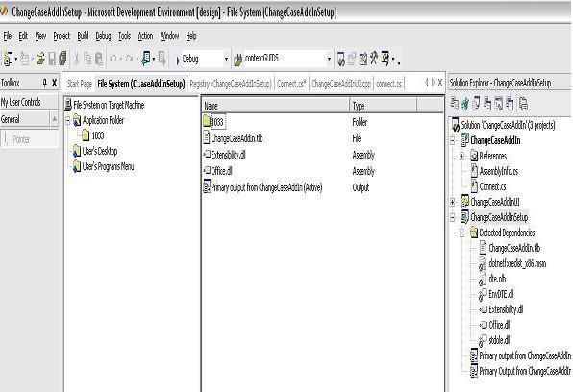Close the Toolbox panel

pos(54,83)
